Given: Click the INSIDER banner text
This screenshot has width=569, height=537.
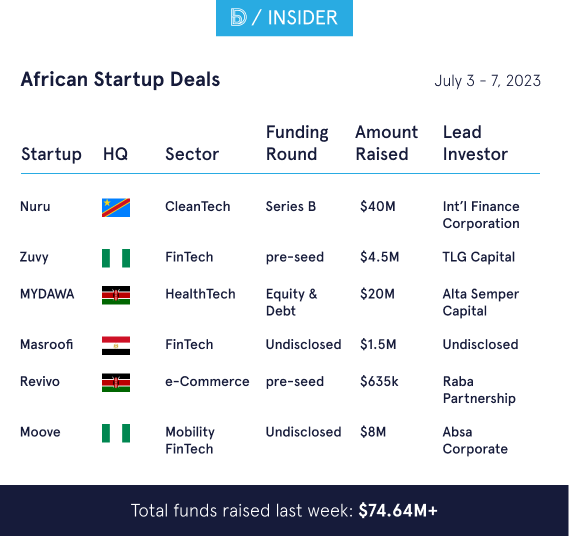Looking at the screenshot, I should point(303,18).
